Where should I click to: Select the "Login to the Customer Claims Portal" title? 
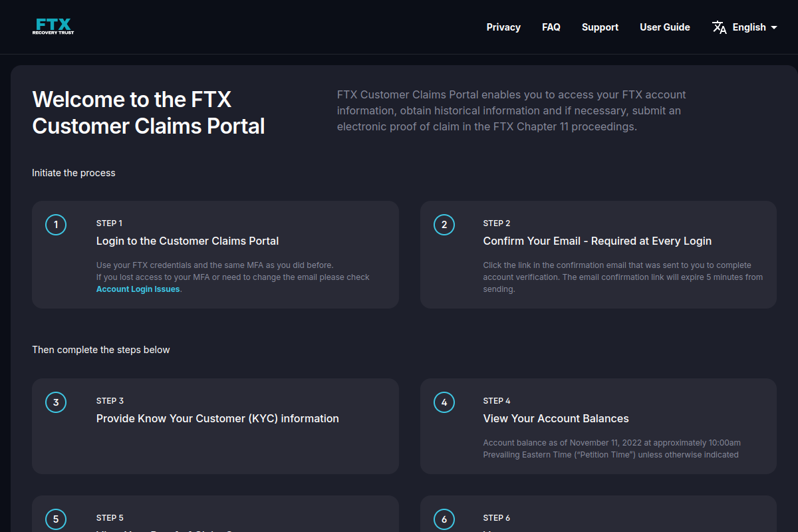188,241
